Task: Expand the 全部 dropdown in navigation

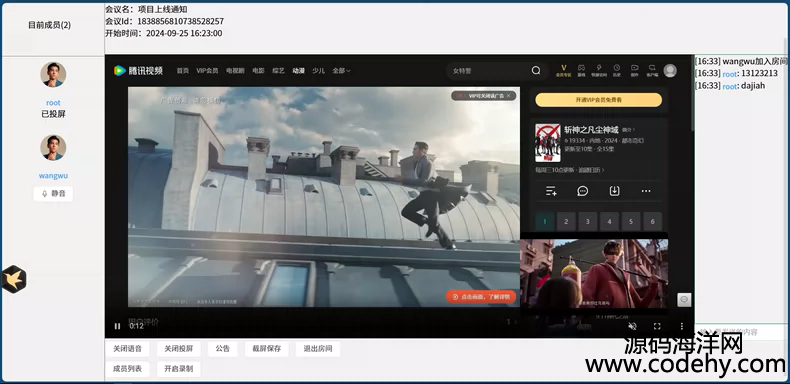Action: point(341,71)
